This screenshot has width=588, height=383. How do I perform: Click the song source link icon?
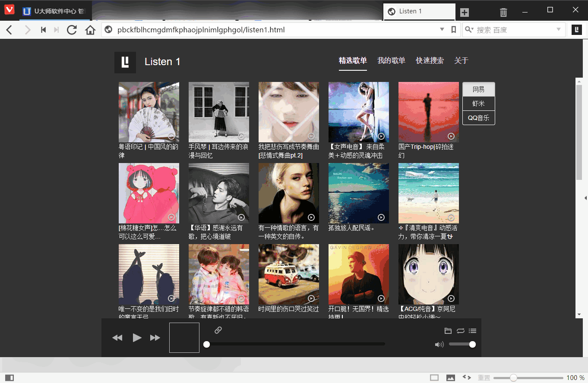218,330
